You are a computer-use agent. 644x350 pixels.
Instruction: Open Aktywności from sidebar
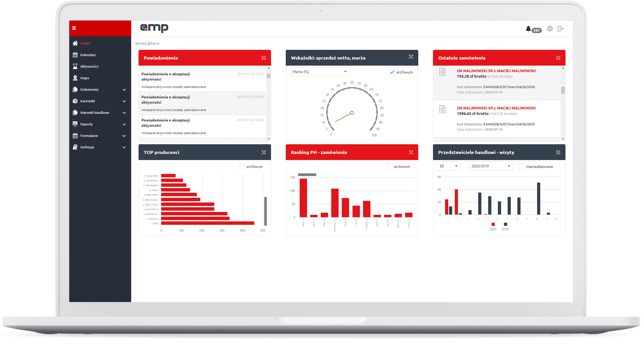[x=89, y=66]
